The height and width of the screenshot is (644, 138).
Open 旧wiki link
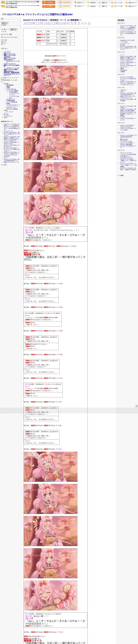point(5,118)
